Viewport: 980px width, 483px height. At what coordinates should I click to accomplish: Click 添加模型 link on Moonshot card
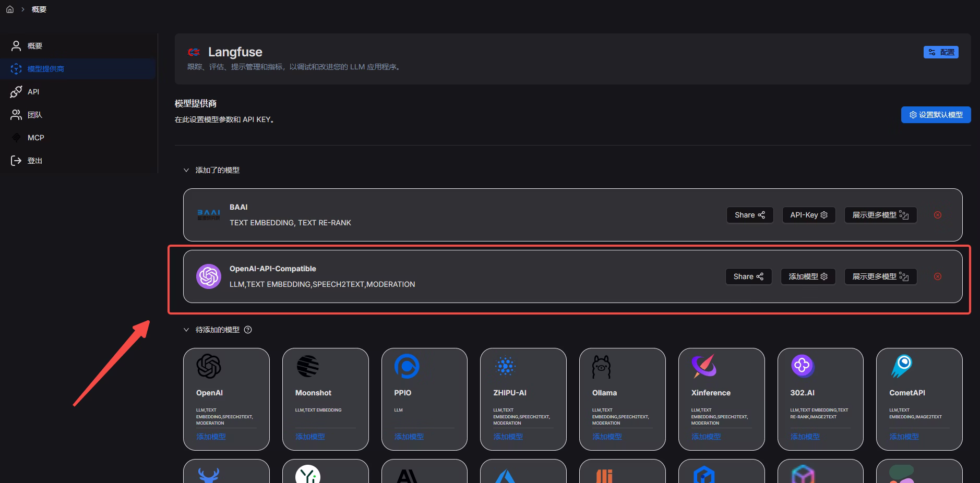click(310, 437)
